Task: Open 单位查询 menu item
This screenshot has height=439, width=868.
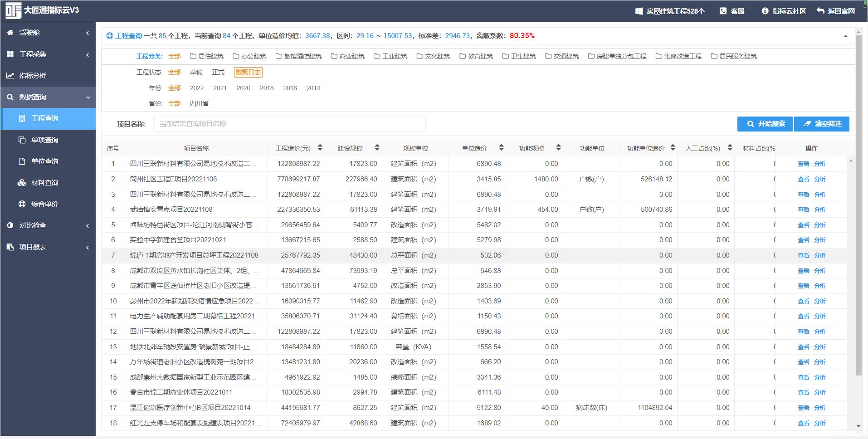Action: (48, 161)
